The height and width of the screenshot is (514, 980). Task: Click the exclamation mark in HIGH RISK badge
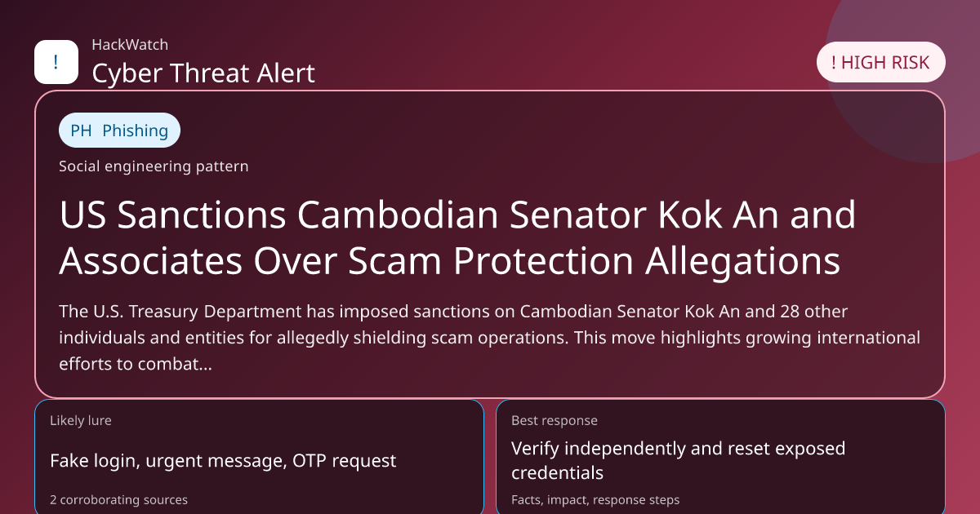[833, 63]
